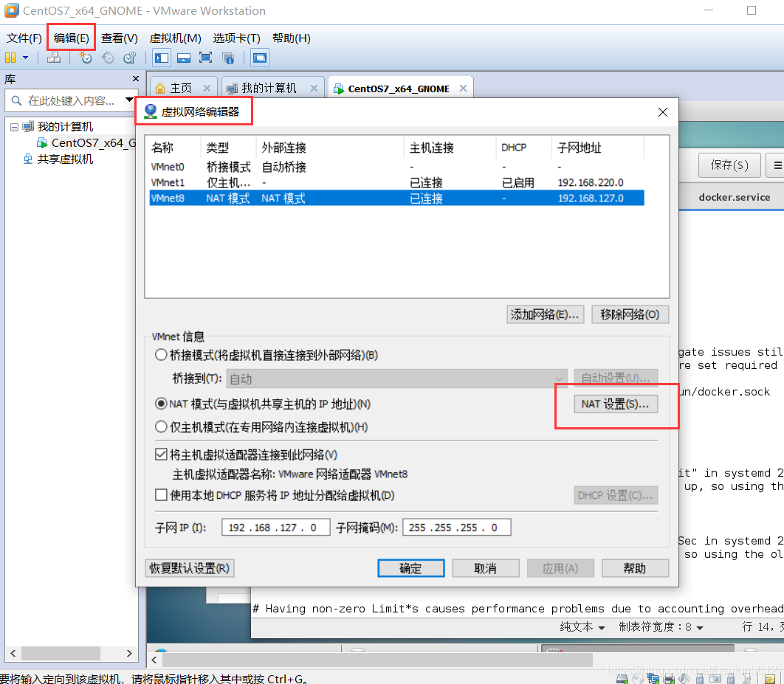
Task: Select the VMnet1 row in network list
Action: [397, 182]
